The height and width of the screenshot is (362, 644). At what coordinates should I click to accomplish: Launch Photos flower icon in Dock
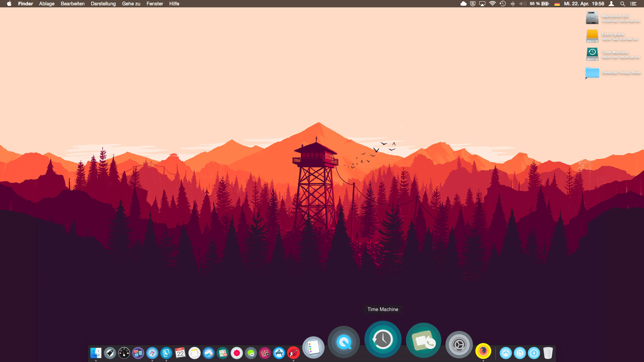pos(237,353)
